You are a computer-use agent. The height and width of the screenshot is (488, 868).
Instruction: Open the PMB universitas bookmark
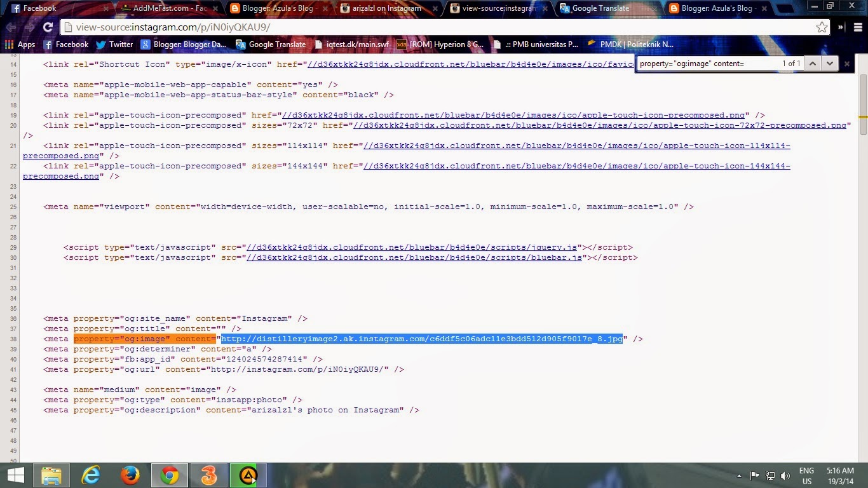click(536, 44)
